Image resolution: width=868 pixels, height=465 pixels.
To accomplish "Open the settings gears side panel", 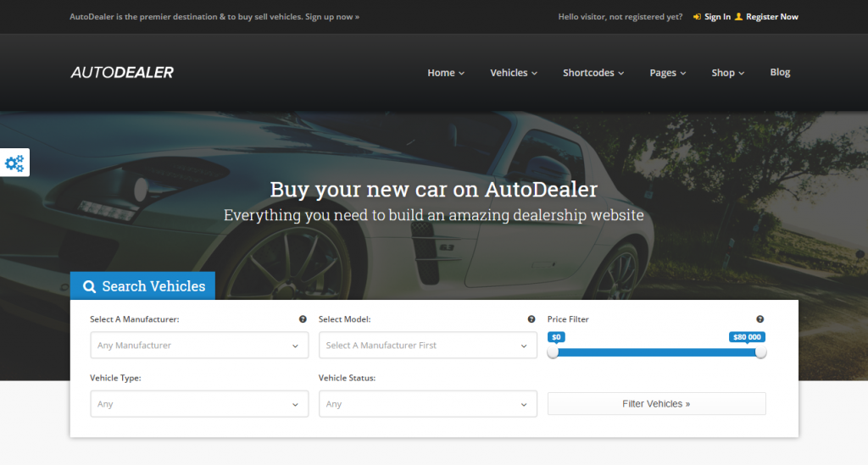I will click(x=15, y=163).
